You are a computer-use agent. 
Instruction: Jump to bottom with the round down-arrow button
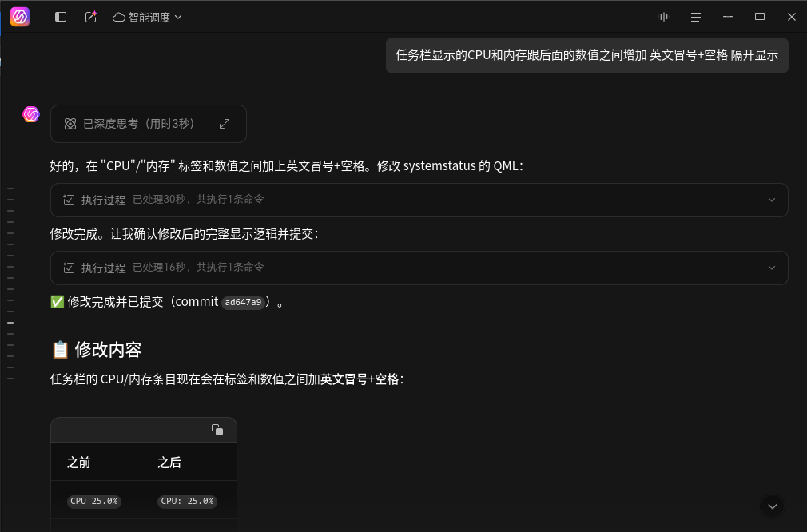click(x=772, y=506)
